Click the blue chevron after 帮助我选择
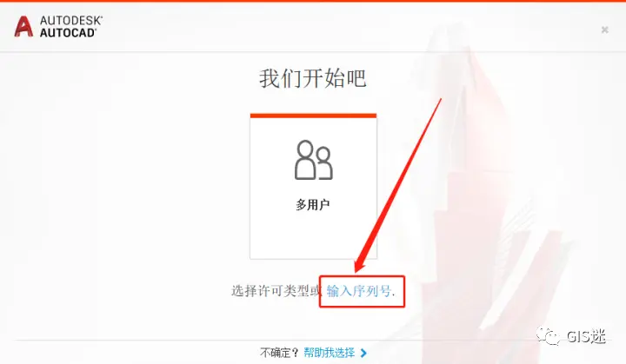626x364 pixels. [363, 353]
